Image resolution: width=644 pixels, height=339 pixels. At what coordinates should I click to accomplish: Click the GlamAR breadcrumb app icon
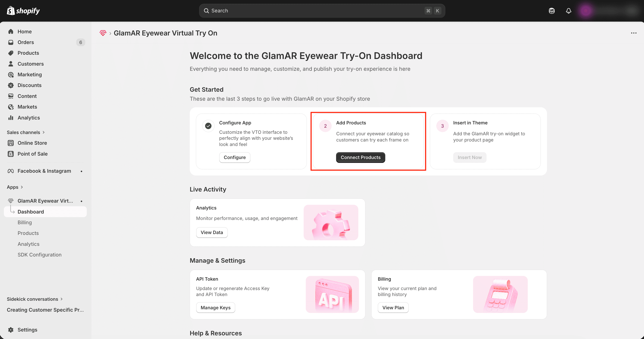pos(103,33)
